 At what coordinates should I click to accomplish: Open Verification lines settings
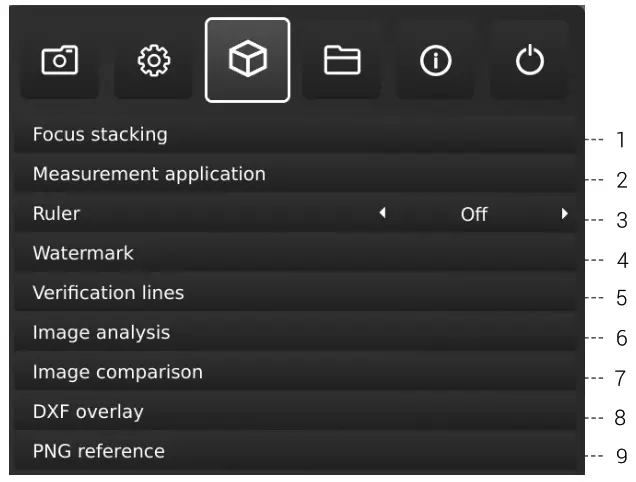(108, 293)
